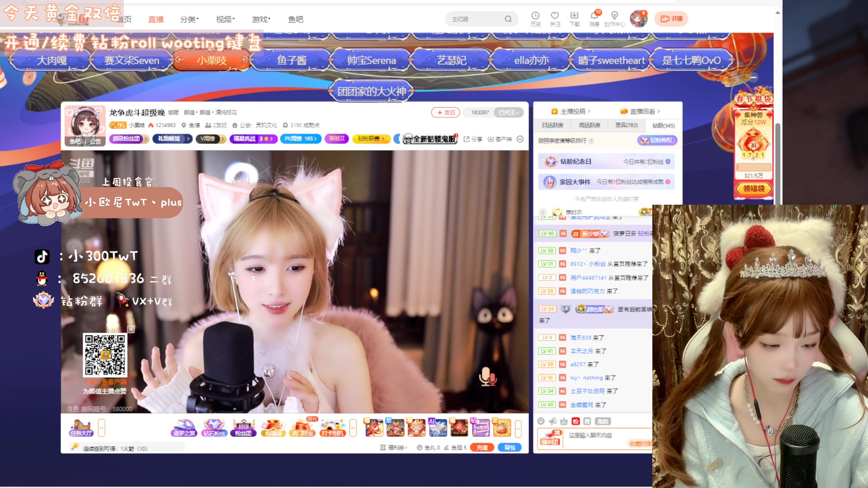Screen dimensions: 868x488
Task: Click the 分享 share icon
Action: (473, 139)
